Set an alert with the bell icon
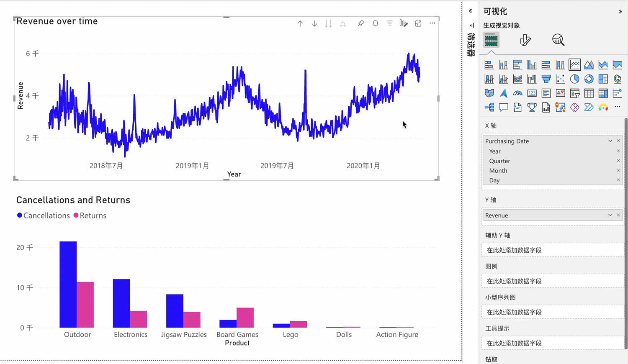Image resolution: width=628 pixels, height=364 pixels. coord(375,23)
